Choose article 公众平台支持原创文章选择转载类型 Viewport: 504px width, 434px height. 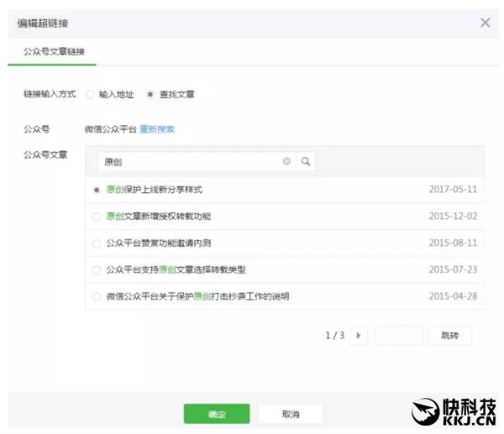pyautogui.click(x=97, y=270)
